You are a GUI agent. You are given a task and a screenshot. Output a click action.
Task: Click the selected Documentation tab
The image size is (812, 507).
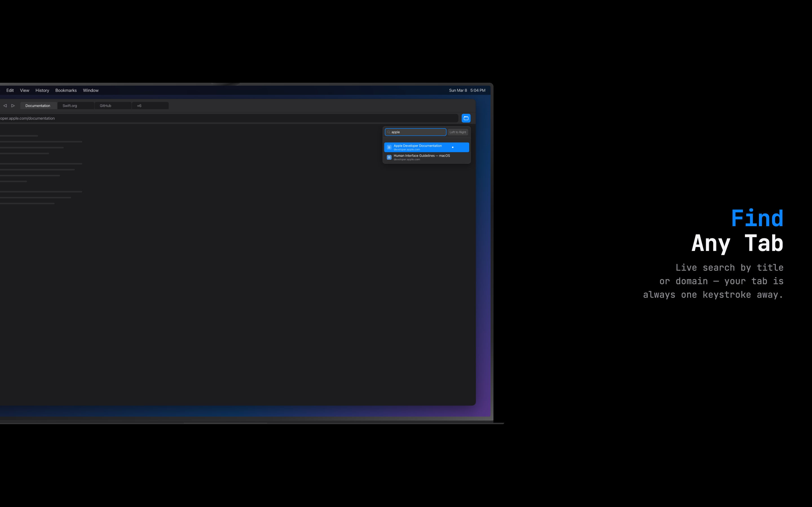(38, 105)
